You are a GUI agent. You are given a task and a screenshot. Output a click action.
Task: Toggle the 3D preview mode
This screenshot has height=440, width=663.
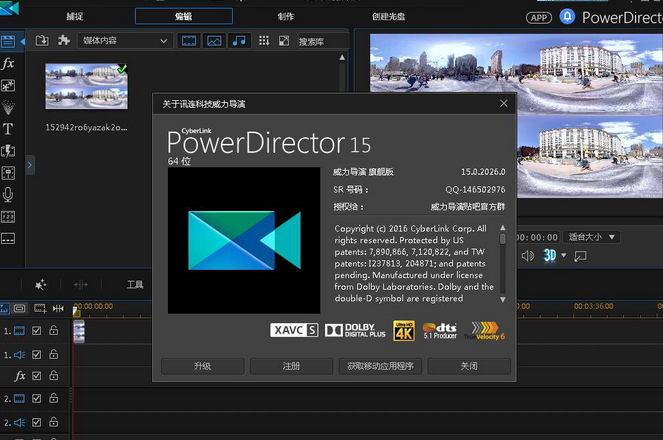[549, 255]
